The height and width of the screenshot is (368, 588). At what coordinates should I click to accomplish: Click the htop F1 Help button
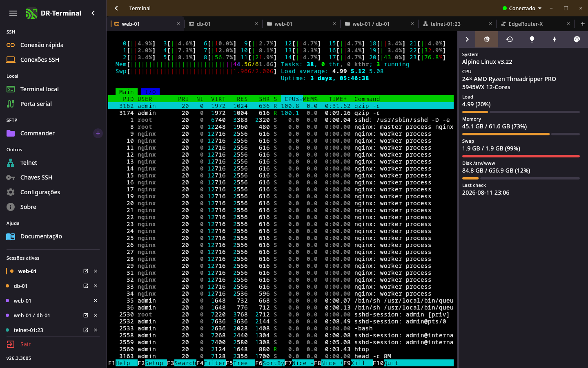[x=122, y=363]
